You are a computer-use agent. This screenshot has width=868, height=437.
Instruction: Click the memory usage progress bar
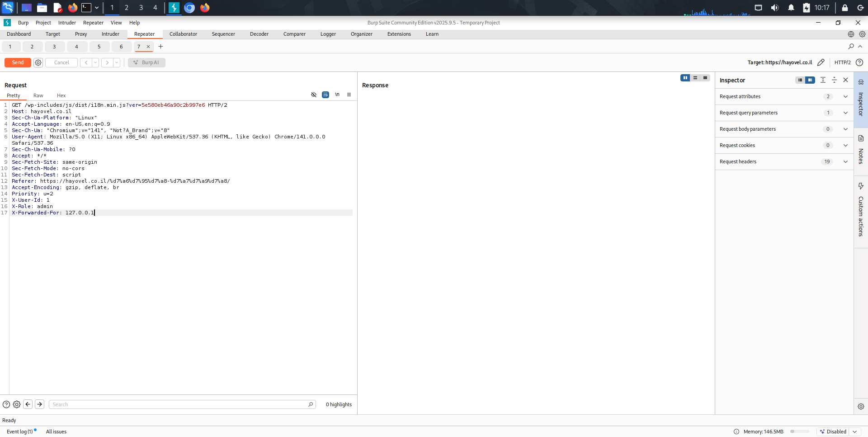(800, 432)
